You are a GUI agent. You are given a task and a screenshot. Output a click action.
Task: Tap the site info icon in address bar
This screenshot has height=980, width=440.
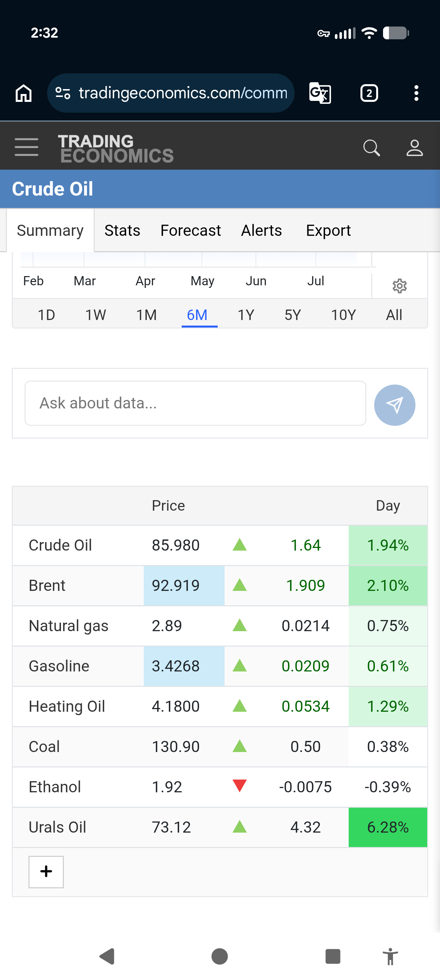[63, 93]
